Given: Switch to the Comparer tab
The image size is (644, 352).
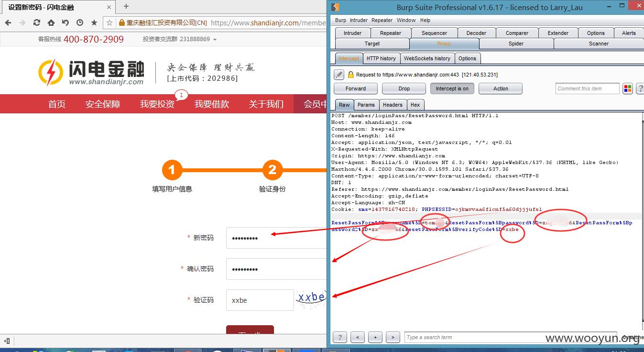Looking at the screenshot, I should point(517,33).
